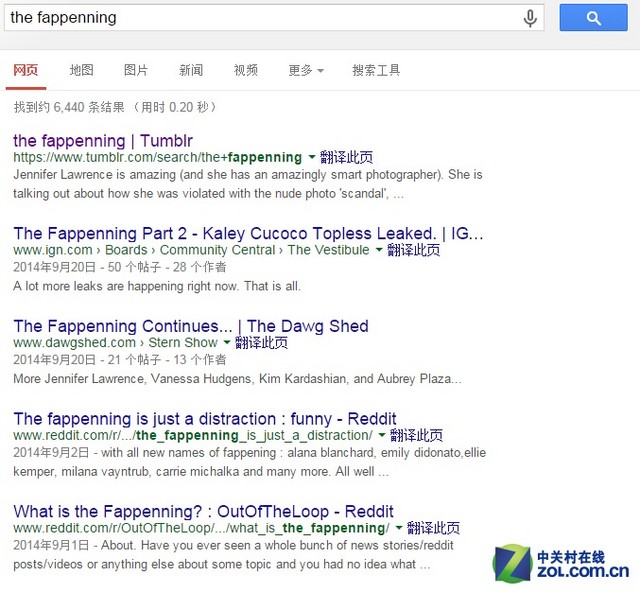Screen dimensions: 640x593
Task: Go to the 视频 tab
Action: (x=246, y=70)
